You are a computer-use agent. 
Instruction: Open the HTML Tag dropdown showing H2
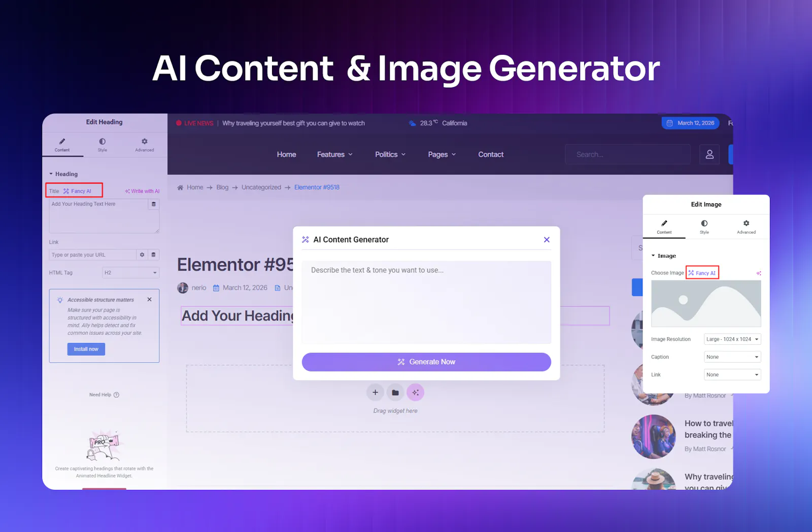tap(131, 273)
